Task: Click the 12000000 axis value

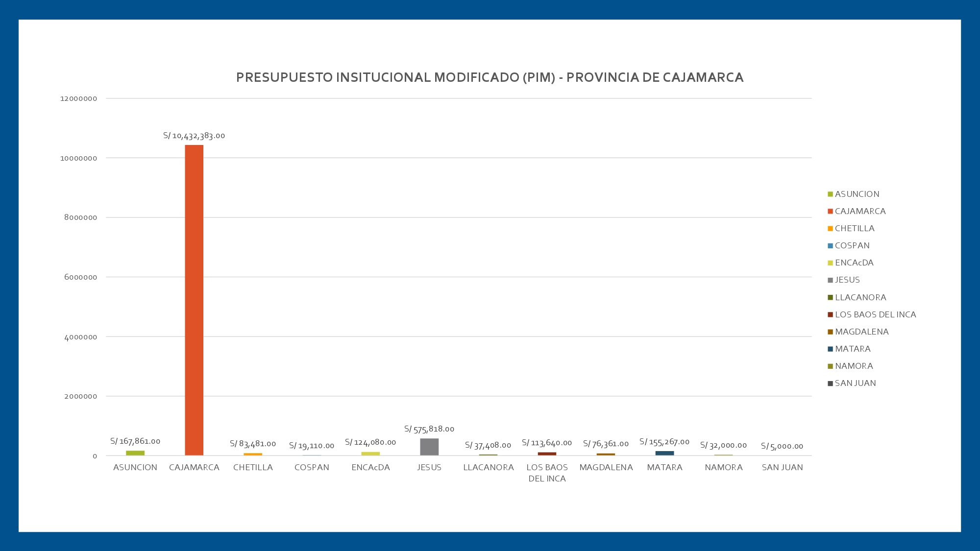Action: pyautogui.click(x=78, y=98)
